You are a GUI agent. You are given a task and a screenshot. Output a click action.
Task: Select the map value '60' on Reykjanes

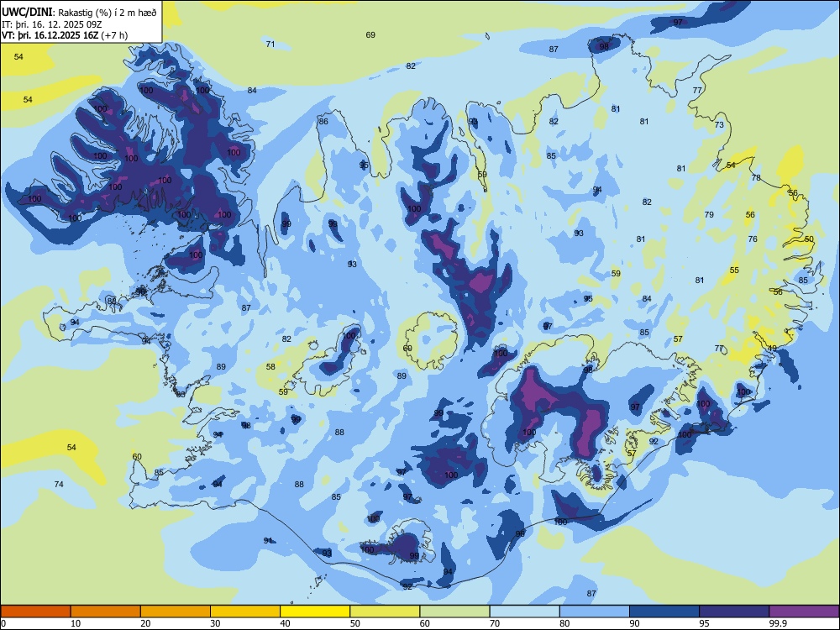[x=137, y=456]
